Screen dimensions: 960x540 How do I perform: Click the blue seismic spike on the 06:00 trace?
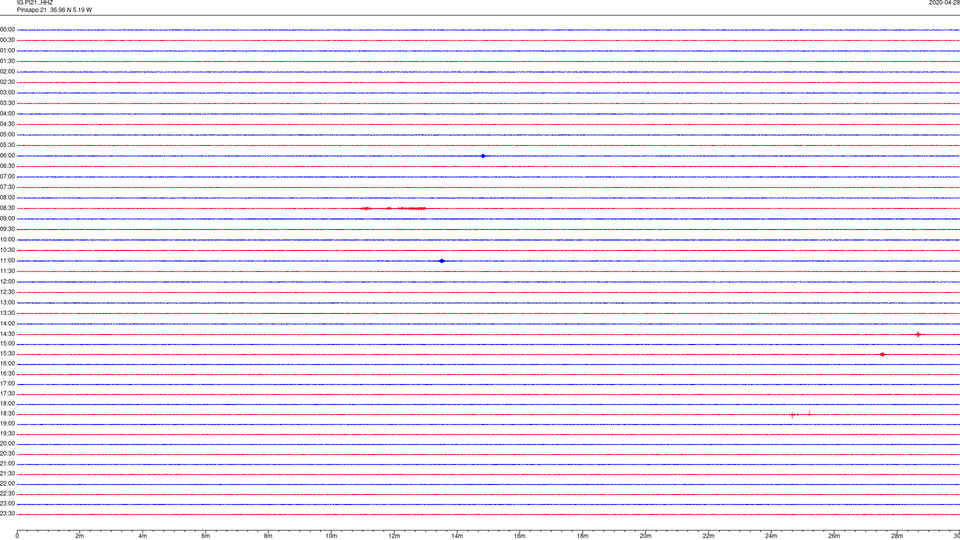(x=483, y=156)
